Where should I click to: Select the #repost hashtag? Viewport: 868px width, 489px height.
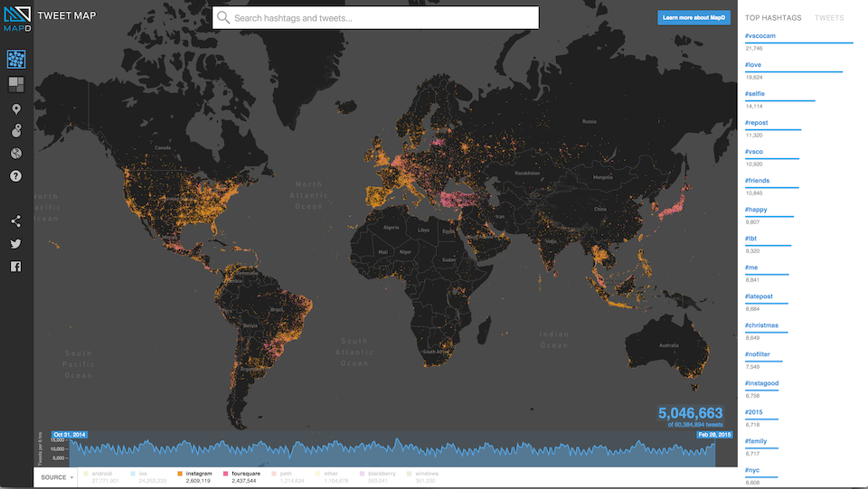click(x=756, y=123)
